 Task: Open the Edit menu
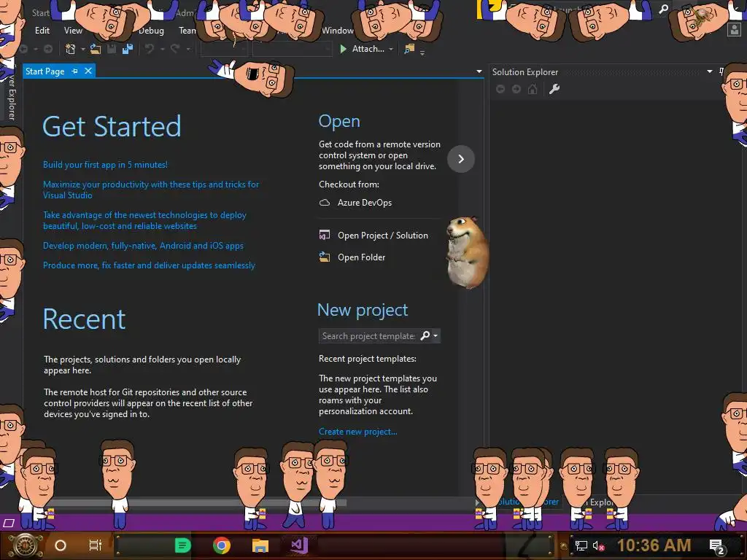click(x=42, y=30)
